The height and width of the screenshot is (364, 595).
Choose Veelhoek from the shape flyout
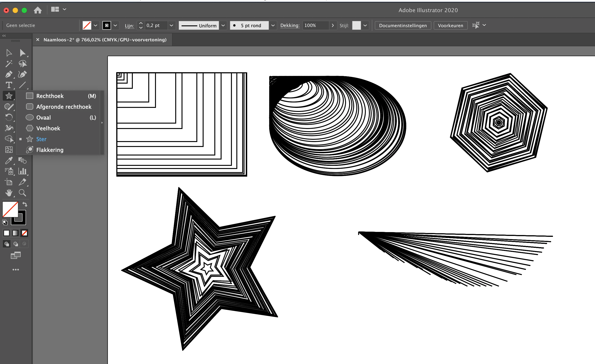tap(48, 128)
